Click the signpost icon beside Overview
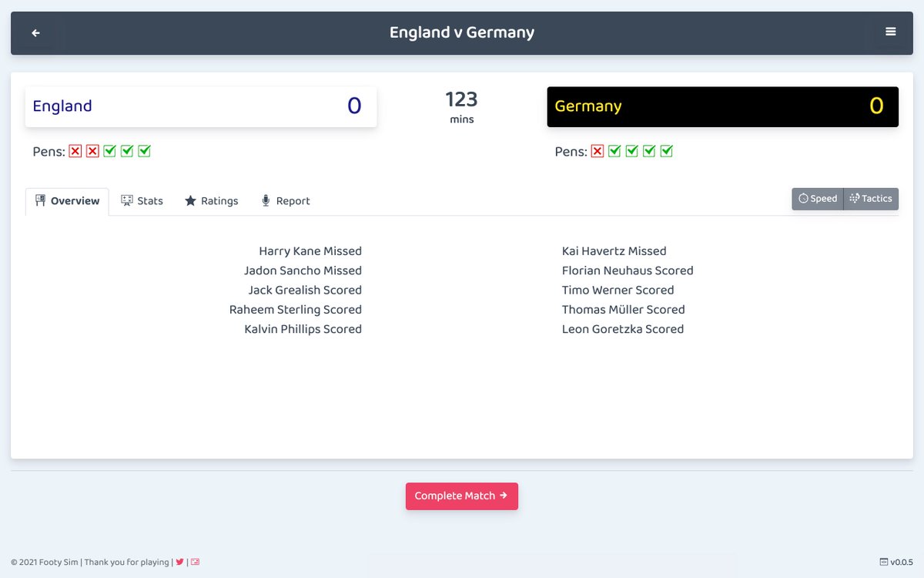This screenshot has height=578, width=924. click(39, 200)
